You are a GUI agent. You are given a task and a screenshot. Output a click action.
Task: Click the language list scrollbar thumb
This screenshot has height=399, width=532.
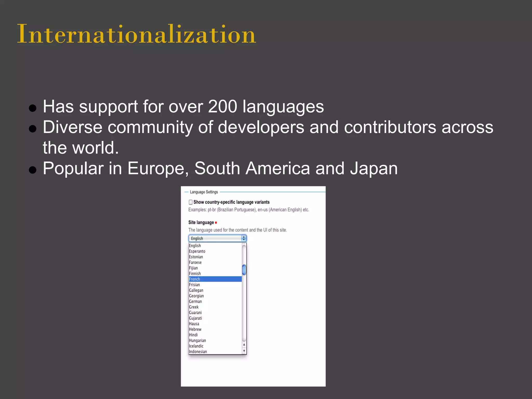pyautogui.click(x=244, y=270)
